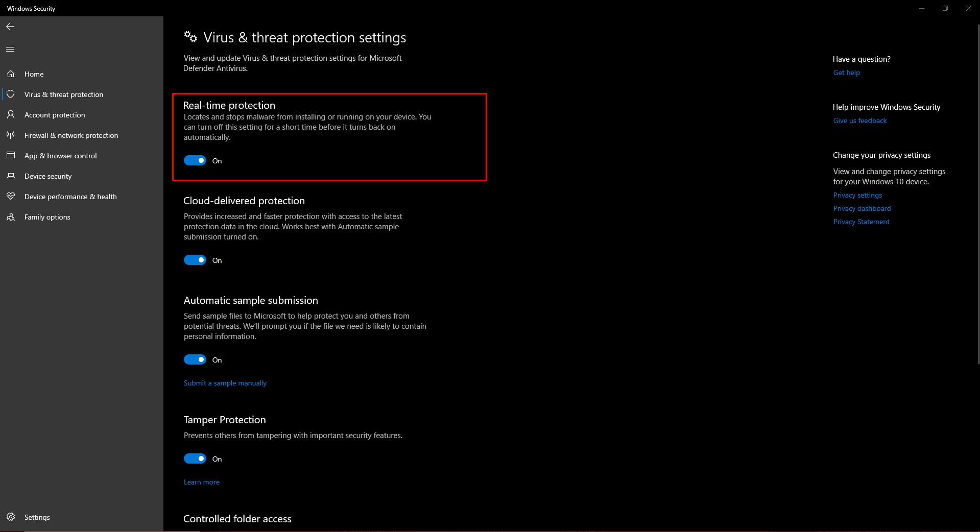Switch off Tamper Protection toggle

(x=195, y=459)
